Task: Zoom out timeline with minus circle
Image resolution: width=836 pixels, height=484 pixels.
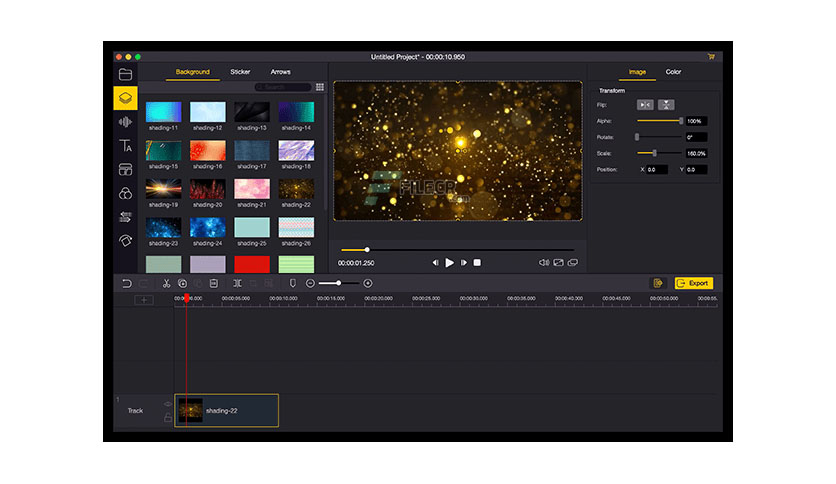Action: click(x=310, y=284)
